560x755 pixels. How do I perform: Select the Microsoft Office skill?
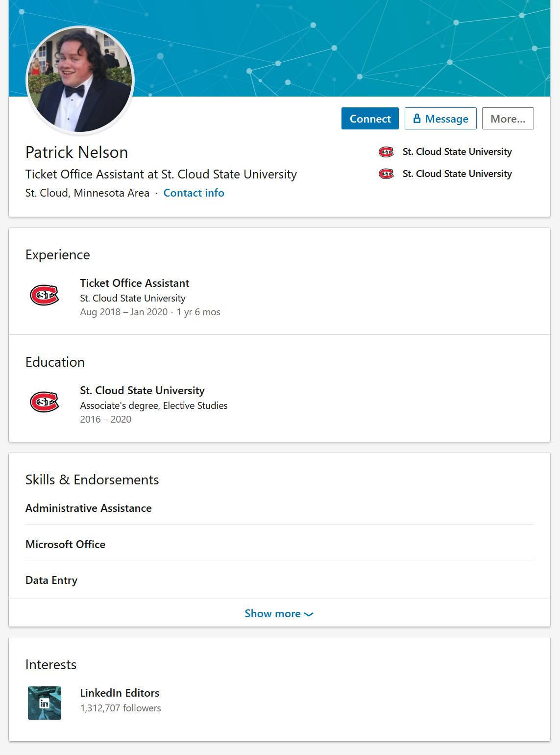(66, 545)
